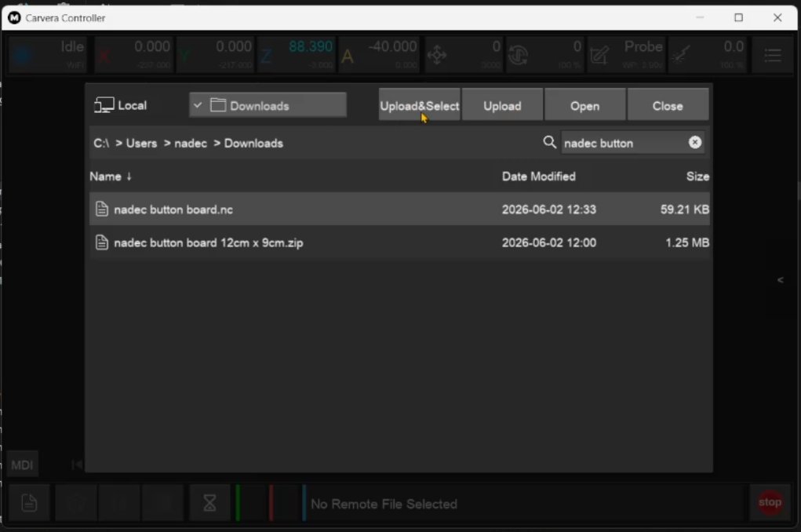Screen dimensions: 801x532
Task: Expand the Downloads folder dropdown
Action: tap(268, 105)
